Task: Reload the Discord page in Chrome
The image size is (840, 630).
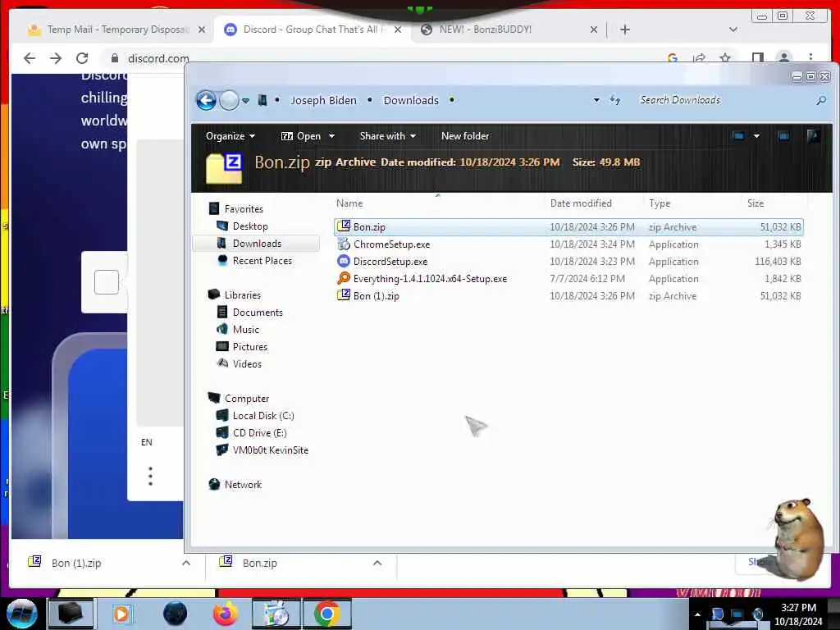Action: click(82, 58)
